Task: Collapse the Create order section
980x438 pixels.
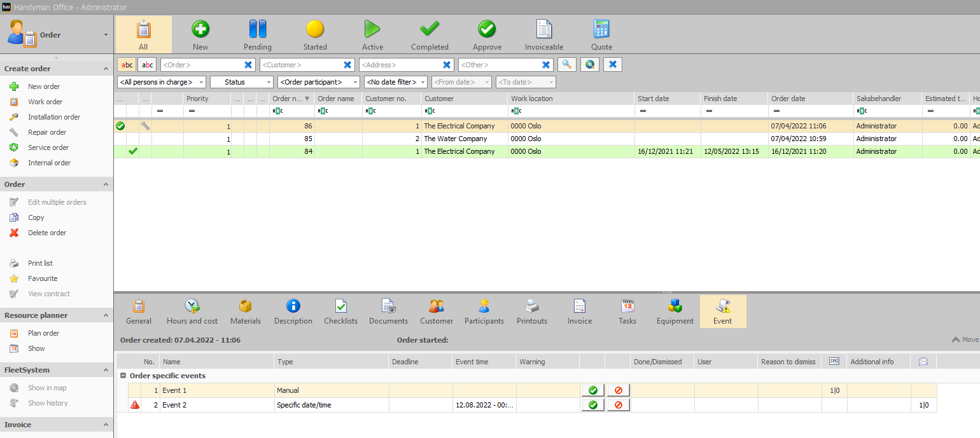Action: coord(106,69)
